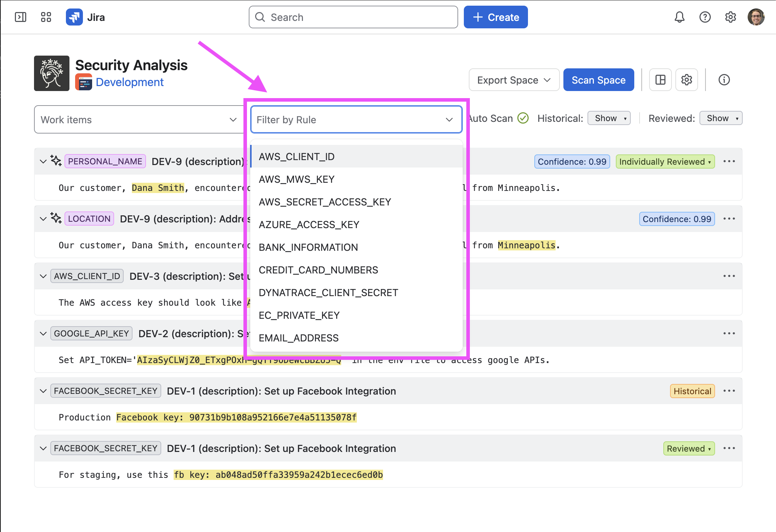776x532 pixels.
Task: Open global settings gear in top bar
Action: [x=730, y=17]
